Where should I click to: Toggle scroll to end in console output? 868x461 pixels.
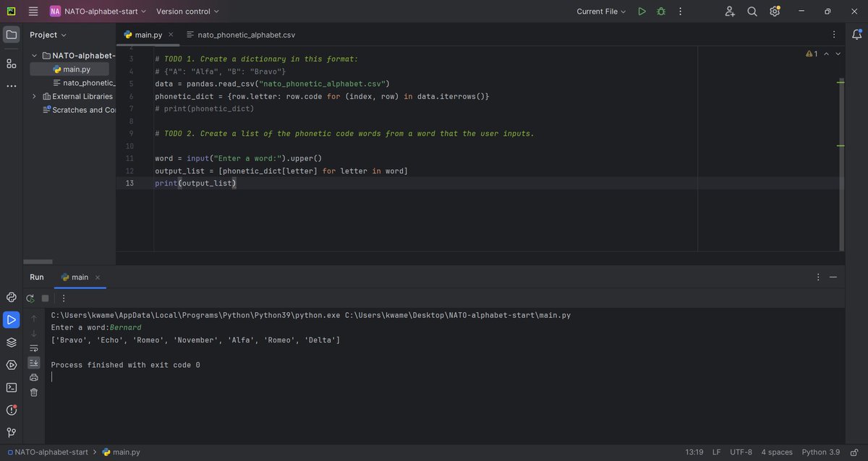pyautogui.click(x=33, y=363)
